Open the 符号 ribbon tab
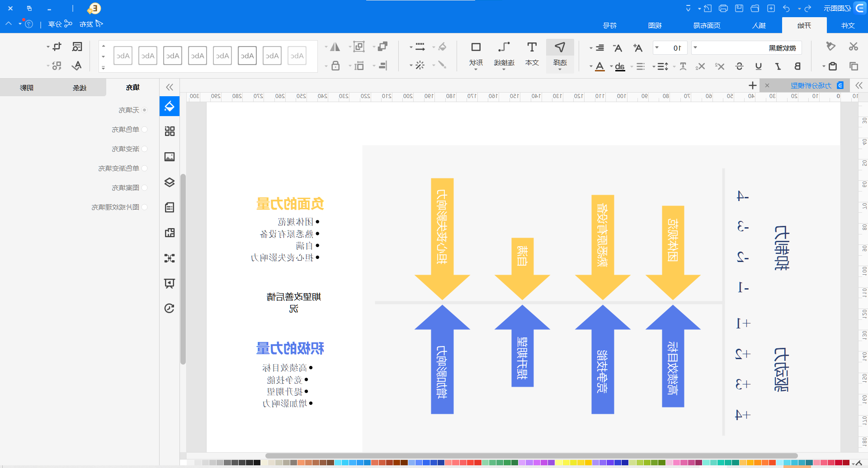 tap(610, 25)
